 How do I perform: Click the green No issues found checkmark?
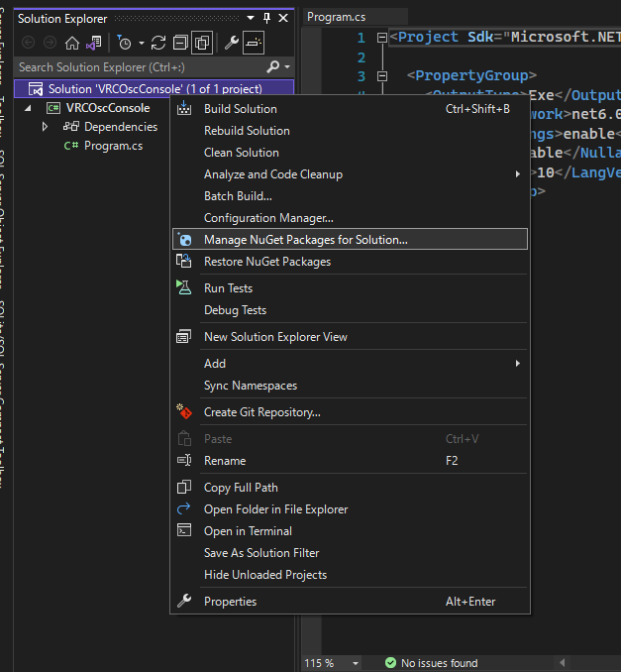pyautogui.click(x=390, y=663)
